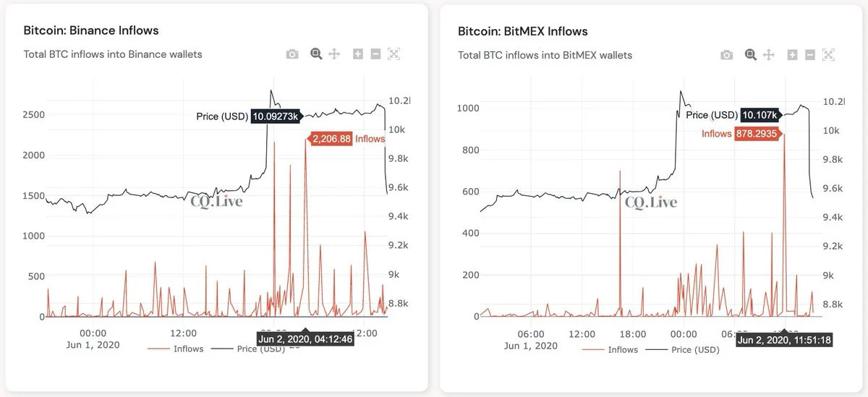Autoscale the Binance Inflows chart axes
The width and height of the screenshot is (868, 397).
(x=393, y=54)
